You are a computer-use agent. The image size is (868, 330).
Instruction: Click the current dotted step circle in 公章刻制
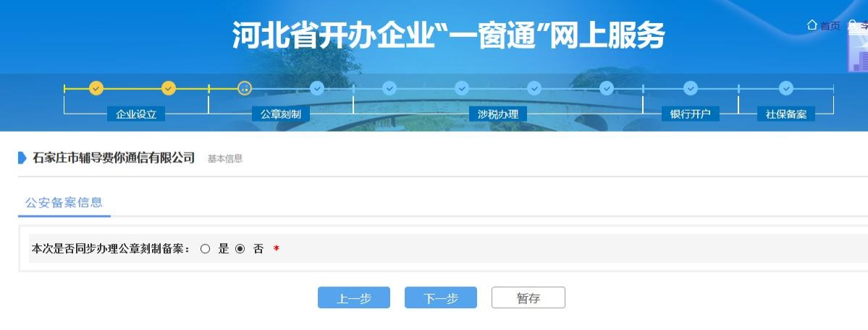(x=245, y=88)
